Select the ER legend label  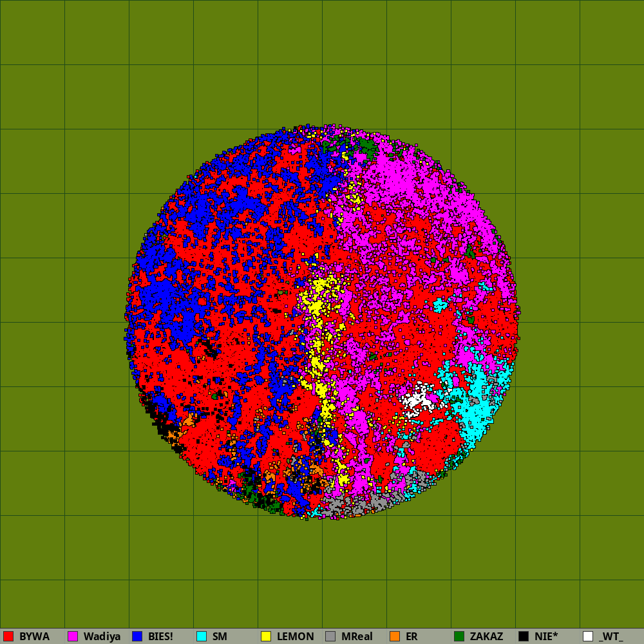point(412,636)
